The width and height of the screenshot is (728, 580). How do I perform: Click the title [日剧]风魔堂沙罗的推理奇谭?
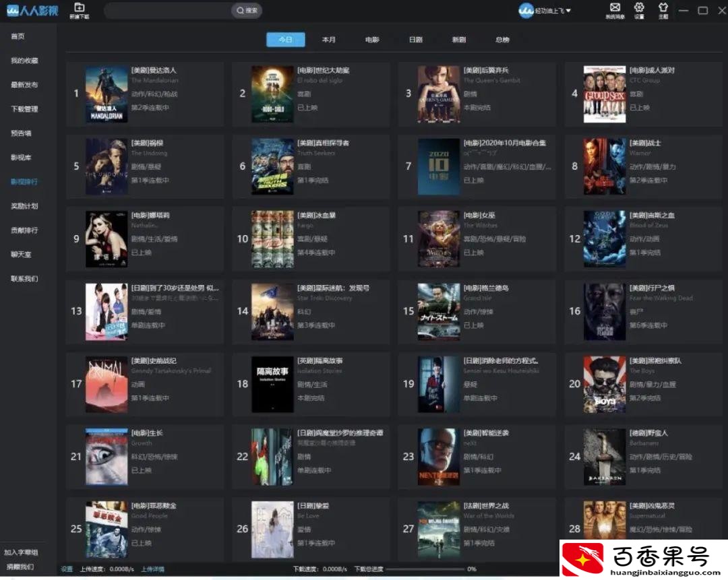coord(340,433)
